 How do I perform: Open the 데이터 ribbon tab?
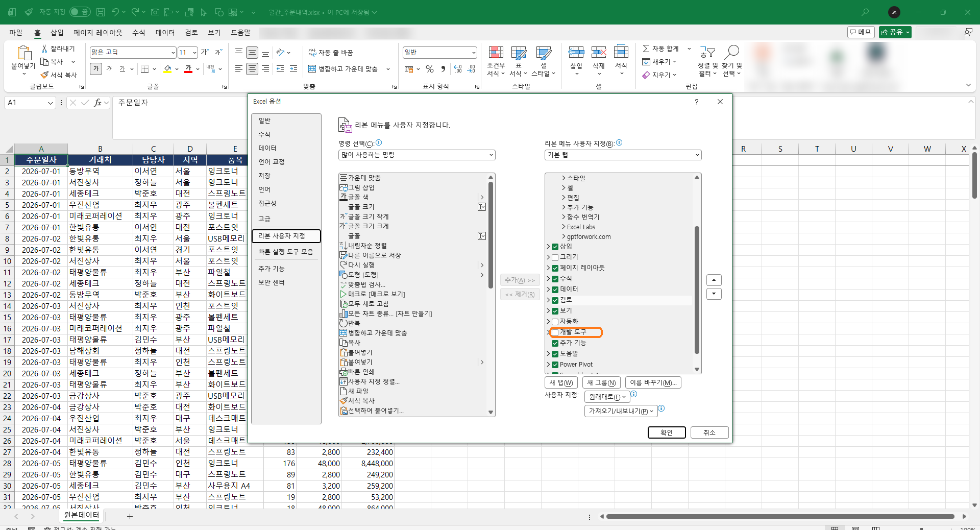[x=165, y=32]
